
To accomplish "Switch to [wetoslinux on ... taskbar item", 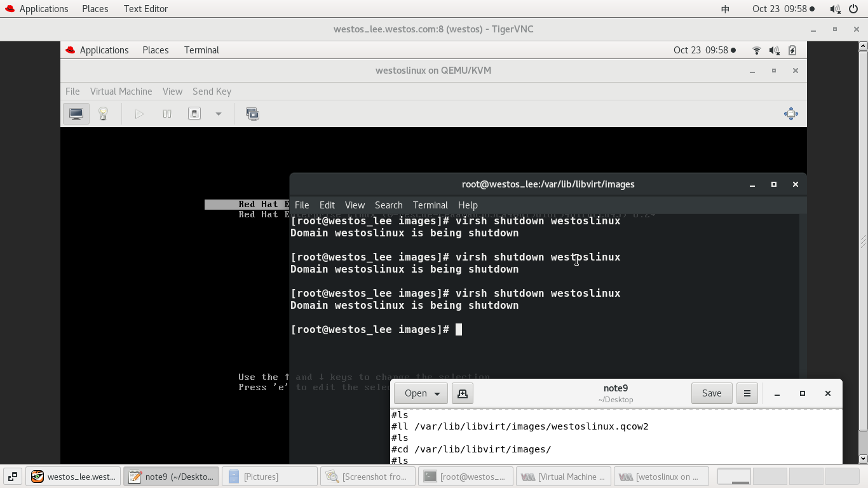I will [661, 477].
